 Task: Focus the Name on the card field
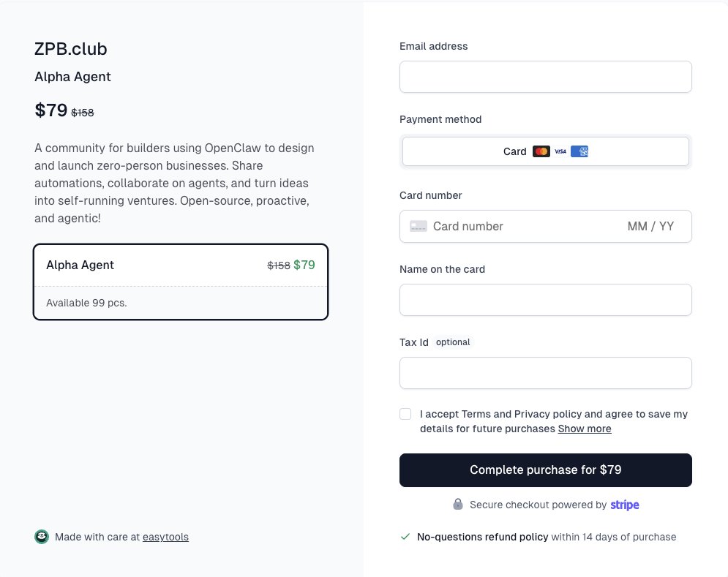[545, 300]
